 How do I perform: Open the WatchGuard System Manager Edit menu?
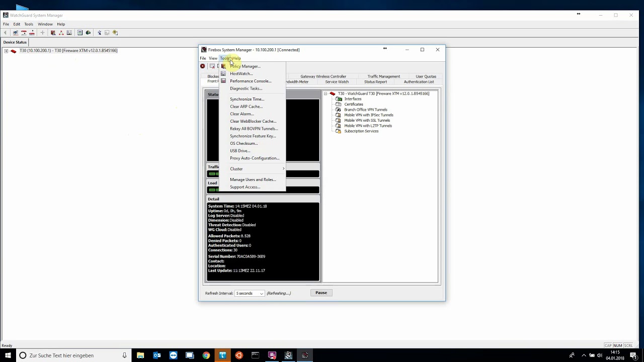coord(17,24)
